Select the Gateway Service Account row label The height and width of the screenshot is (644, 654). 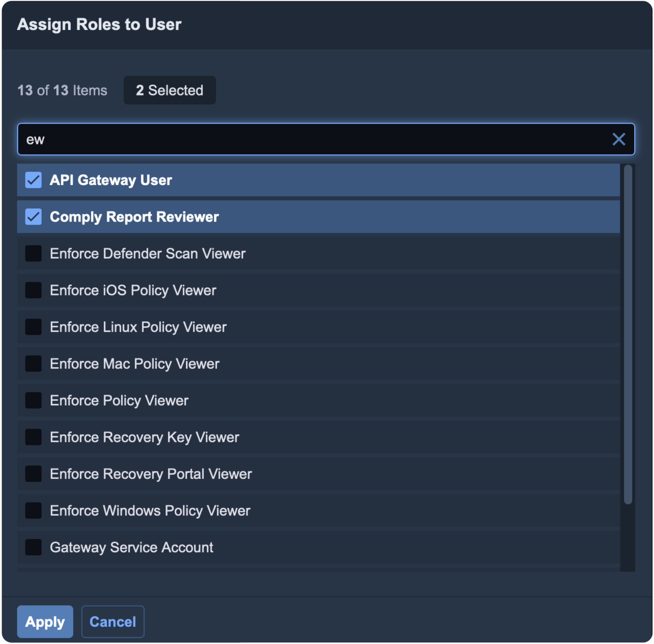(131, 547)
